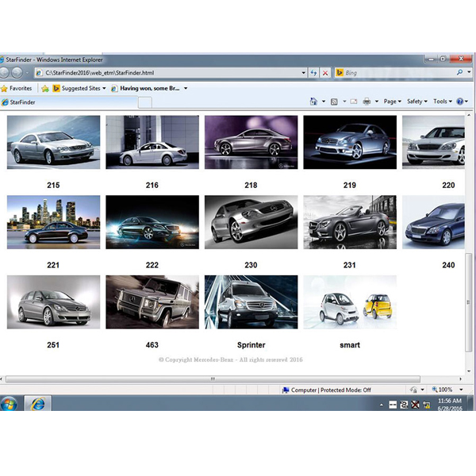The image size is (476, 476).
Task: Open the smart cars thumbnail
Action: (x=350, y=302)
